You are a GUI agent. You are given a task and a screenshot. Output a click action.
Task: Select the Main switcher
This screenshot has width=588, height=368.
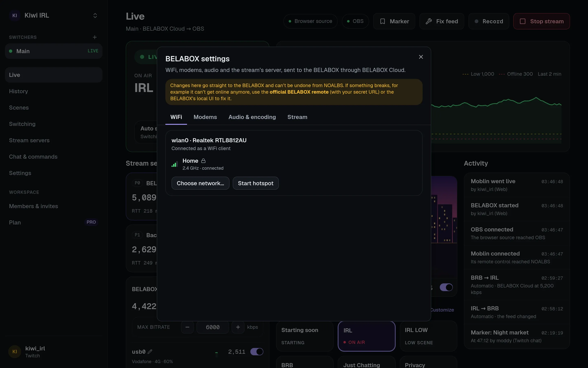point(53,51)
